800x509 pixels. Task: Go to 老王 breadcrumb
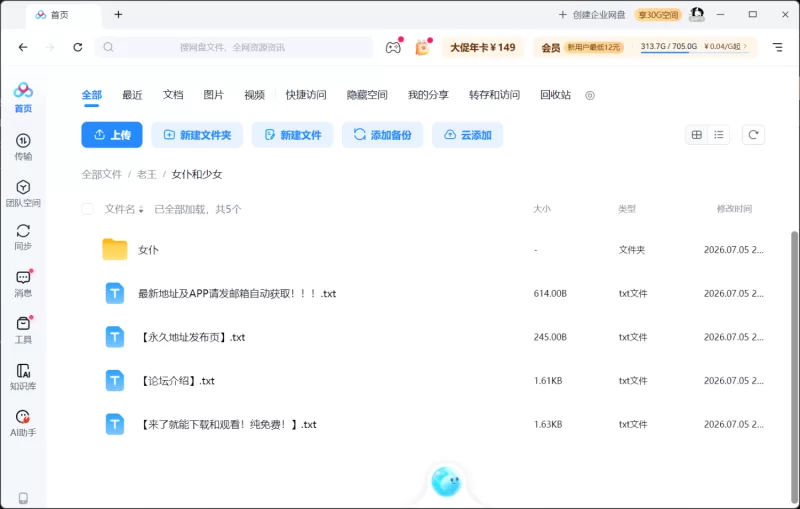(x=147, y=174)
